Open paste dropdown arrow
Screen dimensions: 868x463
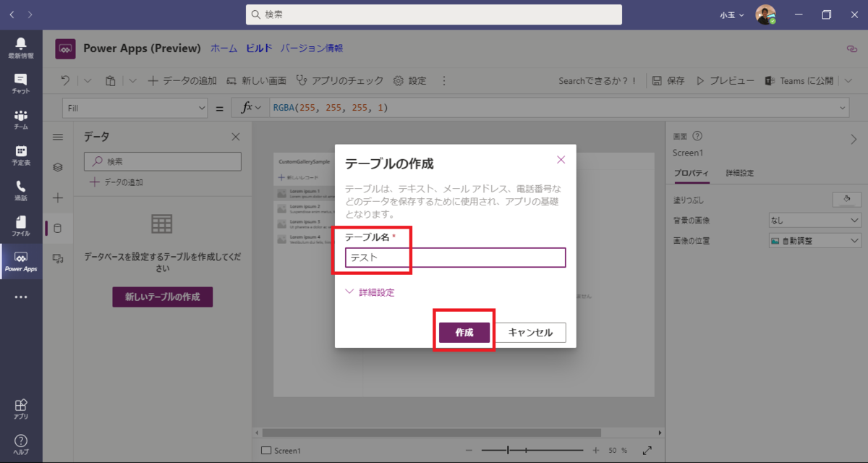point(132,80)
